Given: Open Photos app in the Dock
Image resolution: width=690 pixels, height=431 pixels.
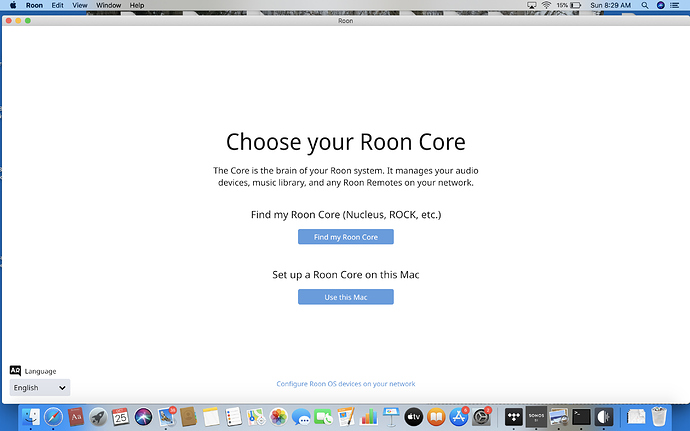Looking at the screenshot, I should tap(278, 416).
